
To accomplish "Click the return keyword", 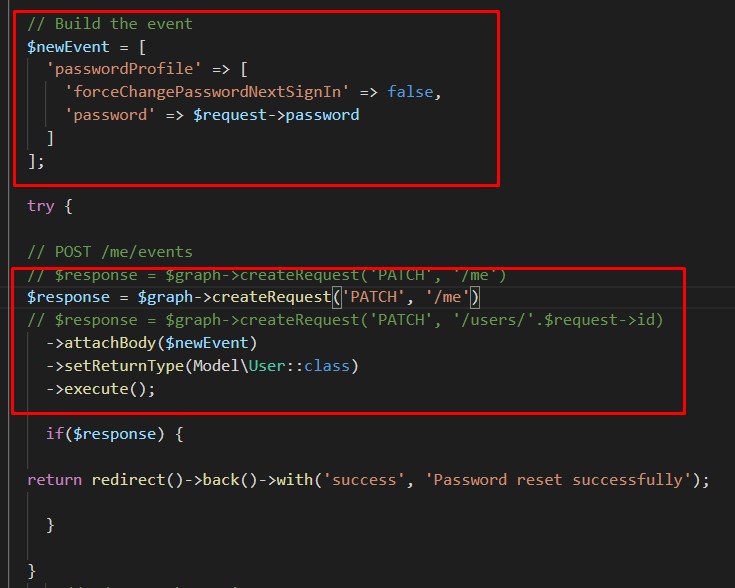I will tap(54, 480).
